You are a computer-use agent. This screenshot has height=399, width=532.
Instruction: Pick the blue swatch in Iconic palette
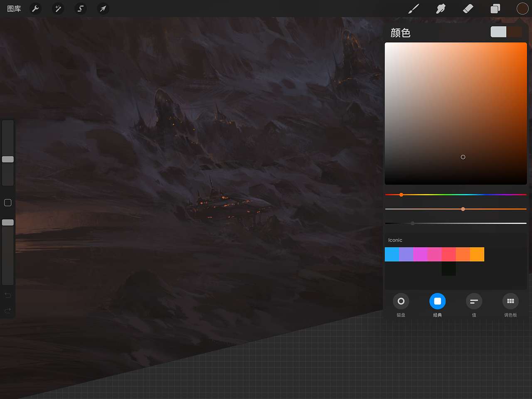pyautogui.click(x=392, y=254)
